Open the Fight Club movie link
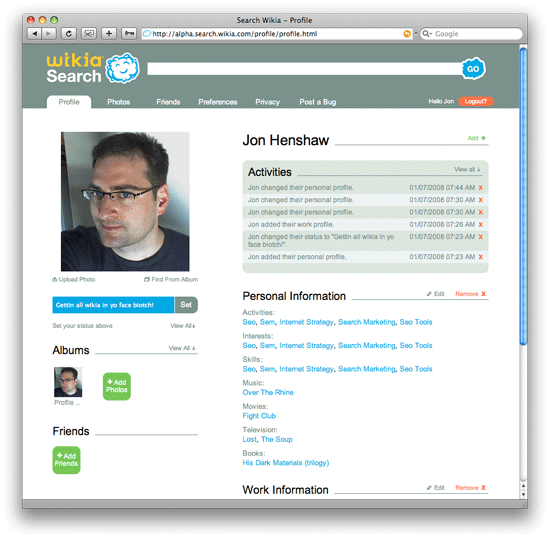The image size is (550, 539). click(x=259, y=416)
